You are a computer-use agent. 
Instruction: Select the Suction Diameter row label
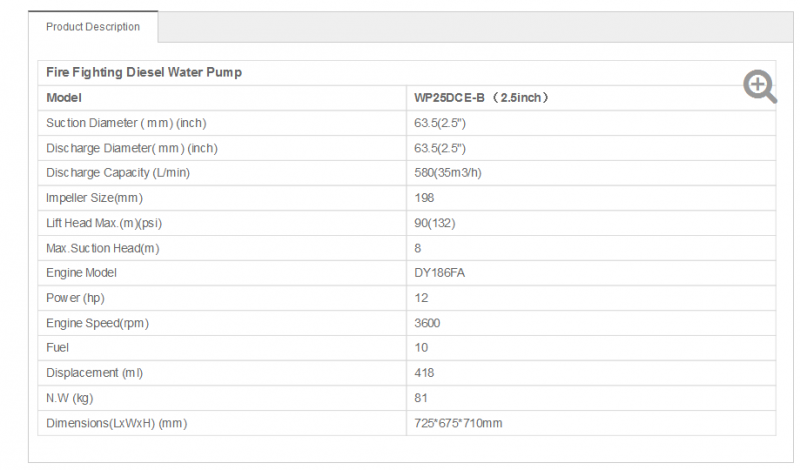[x=126, y=123]
